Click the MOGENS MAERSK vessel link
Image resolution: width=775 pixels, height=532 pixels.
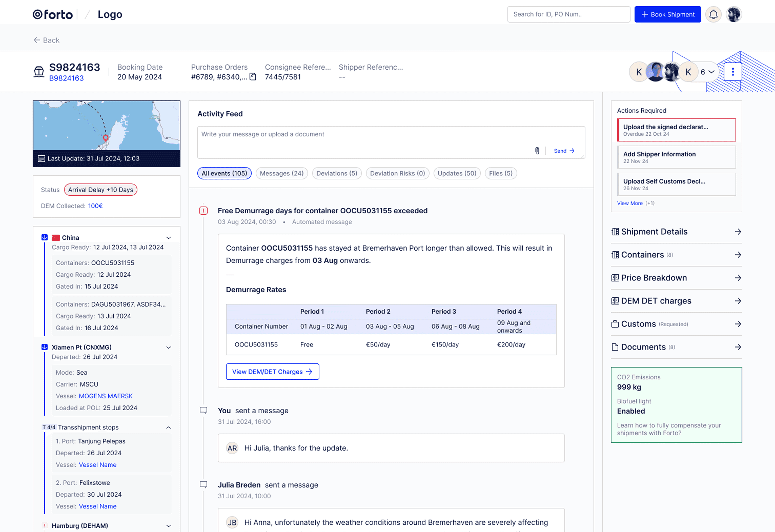click(x=106, y=396)
